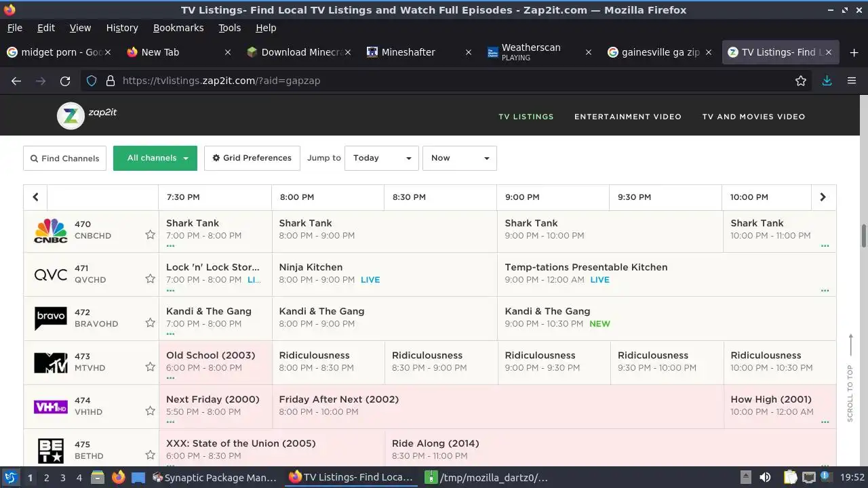Viewport: 868px width, 488px height.
Task: Open the History menu
Action: (x=122, y=28)
